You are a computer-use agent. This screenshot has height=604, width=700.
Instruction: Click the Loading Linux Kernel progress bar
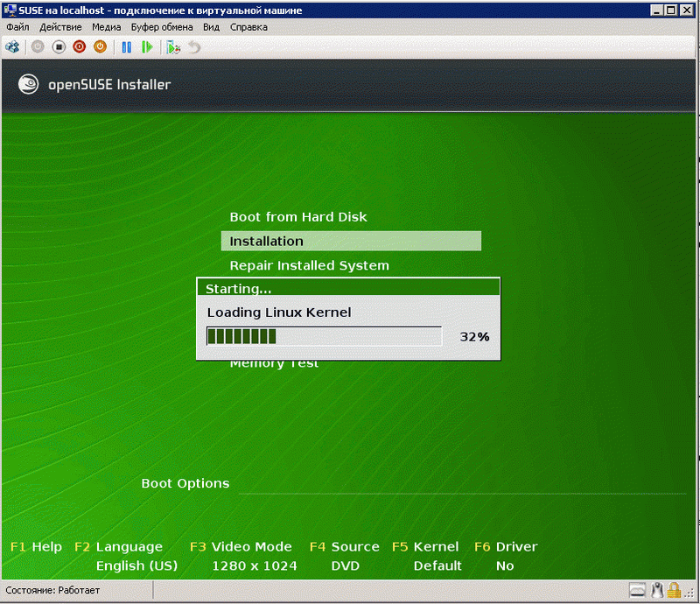pos(324,336)
